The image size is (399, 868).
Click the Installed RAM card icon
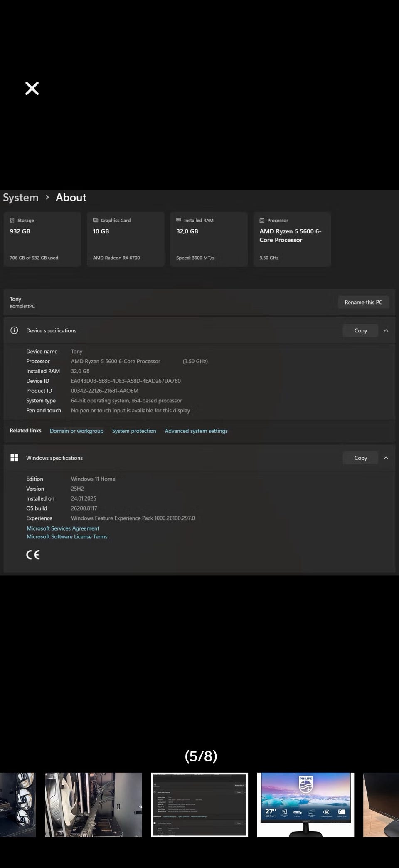tap(179, 220)
